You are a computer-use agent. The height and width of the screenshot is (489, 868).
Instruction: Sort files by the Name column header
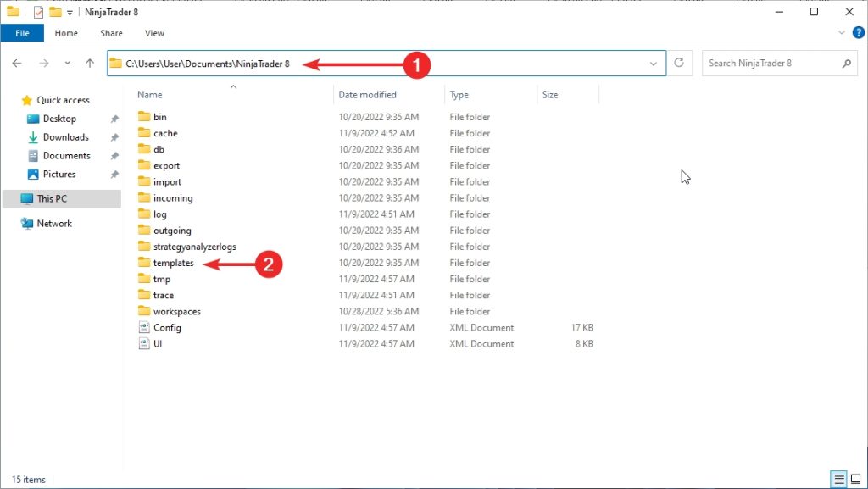coord(149,95)
